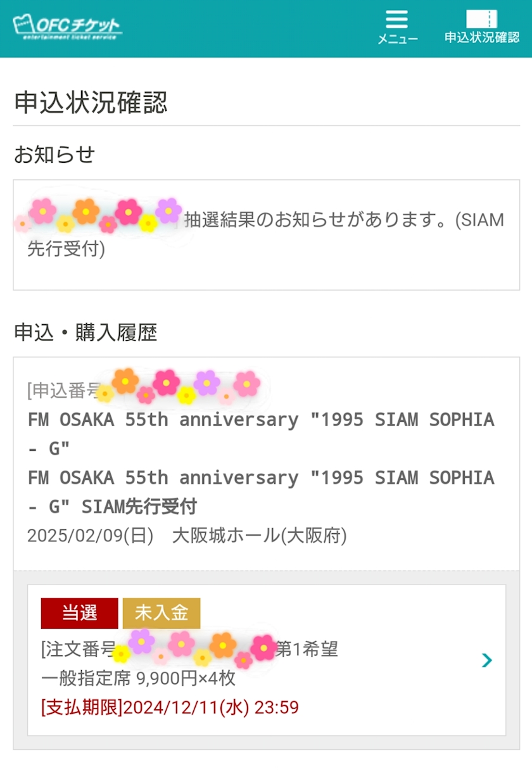Click the メニュー label under the hamburger
Image resolution: width=532 pixels, height=772 pixels.
tap(398, 39)
